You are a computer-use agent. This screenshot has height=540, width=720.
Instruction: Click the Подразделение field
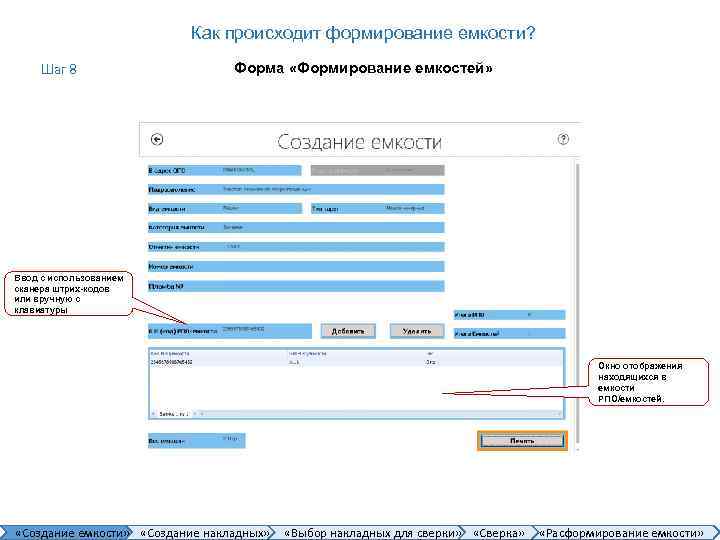[x=296, y=189]
